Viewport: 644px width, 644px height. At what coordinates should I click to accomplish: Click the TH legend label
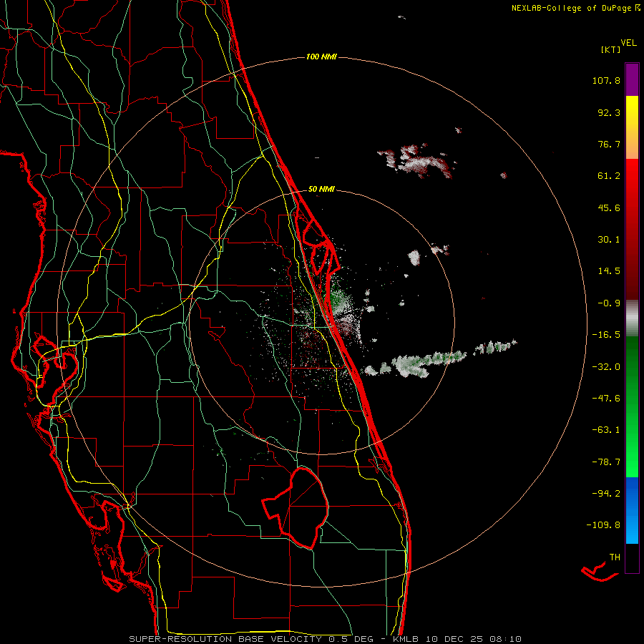point(615,557)
